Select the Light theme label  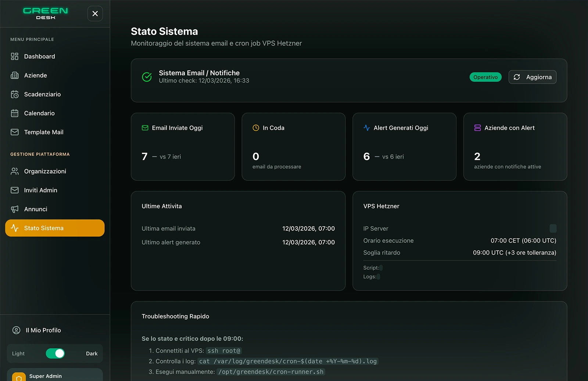pyautogui.click(x=18, y=353)
